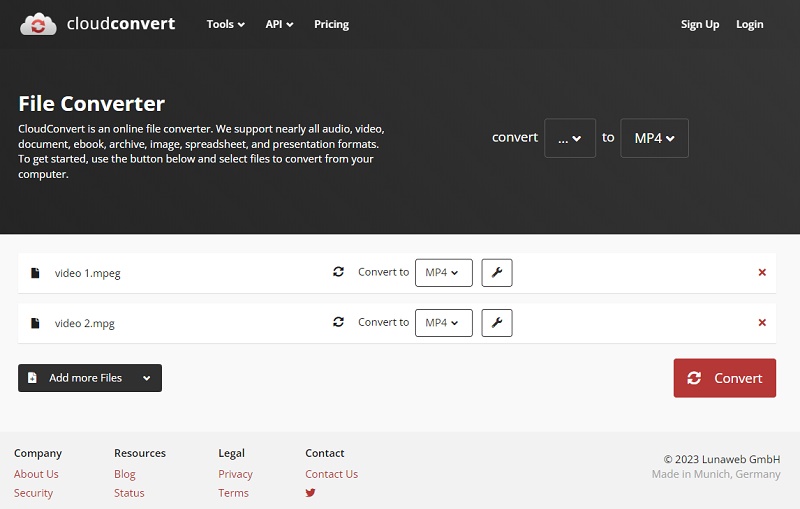Image resolution: width=800 pixels, height=509 pixels.
Task: Click the red Convert button
Action: point(724,378)
